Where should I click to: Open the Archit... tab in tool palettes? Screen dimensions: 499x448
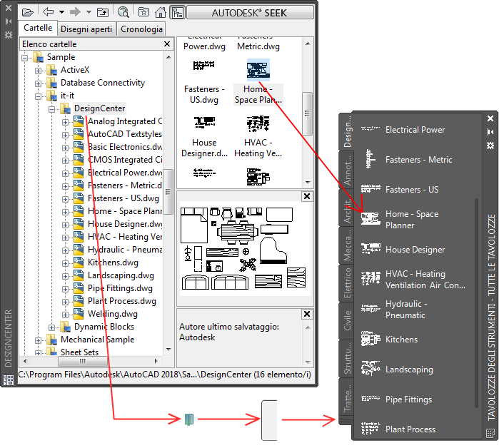347,208
